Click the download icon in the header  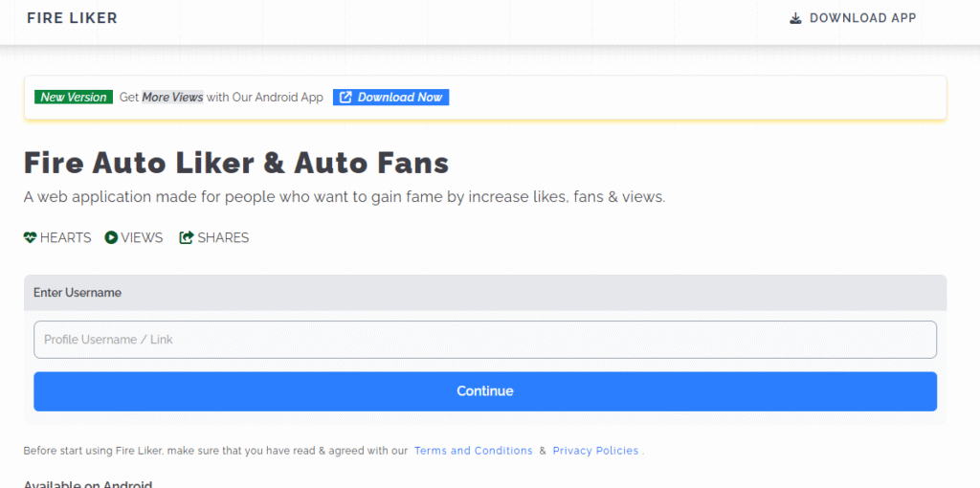tap(795, 18)
